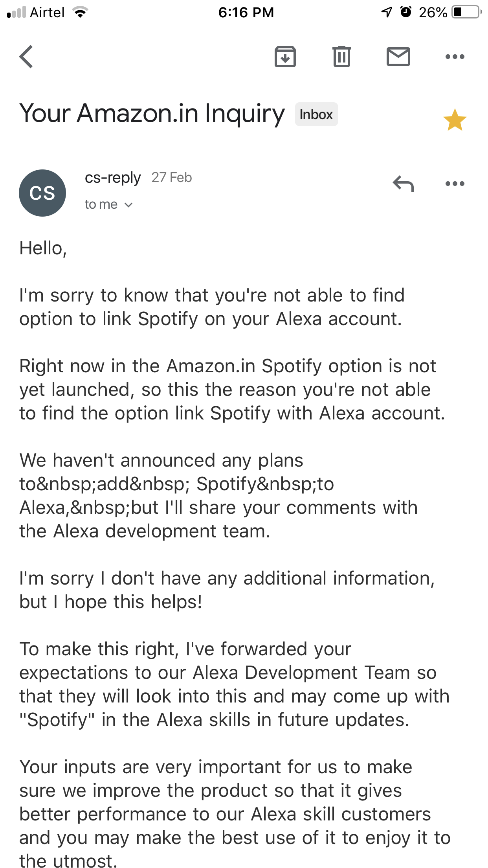Screen dimensions: 488x868
Task: Reply using the curved arrow icon
Action: 403,184
